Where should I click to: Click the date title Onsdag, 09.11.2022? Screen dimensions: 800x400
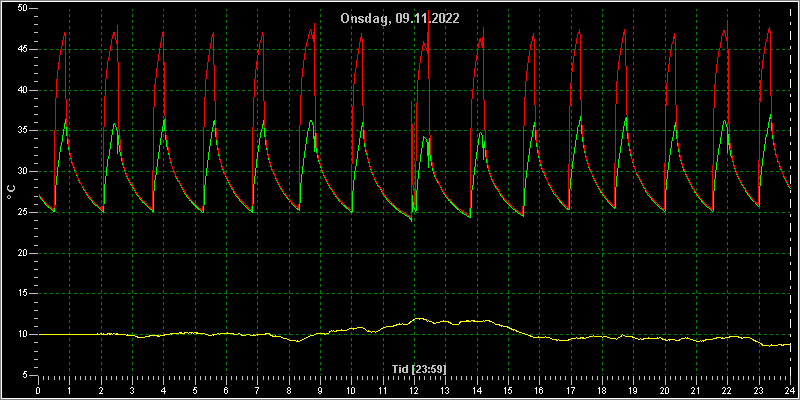tap(400, 19)
